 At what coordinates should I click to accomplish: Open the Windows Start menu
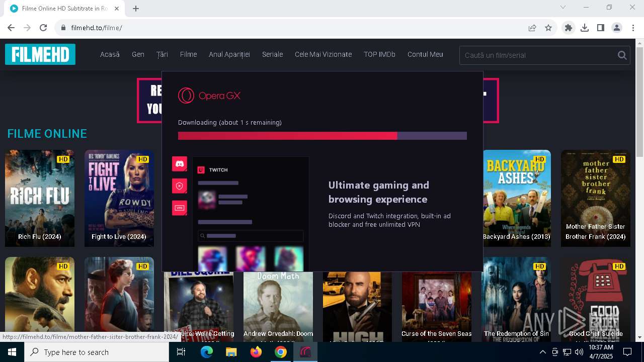tap(12, 352)
